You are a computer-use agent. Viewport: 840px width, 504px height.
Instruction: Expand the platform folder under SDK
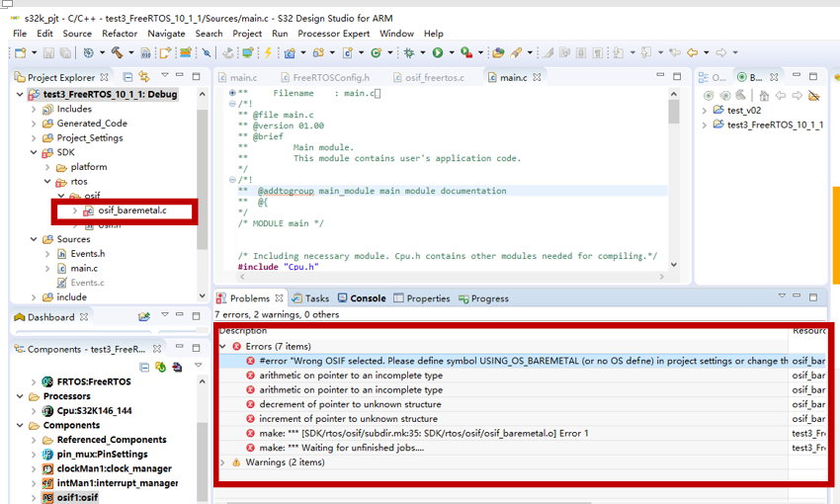click(x=47, y=167)
